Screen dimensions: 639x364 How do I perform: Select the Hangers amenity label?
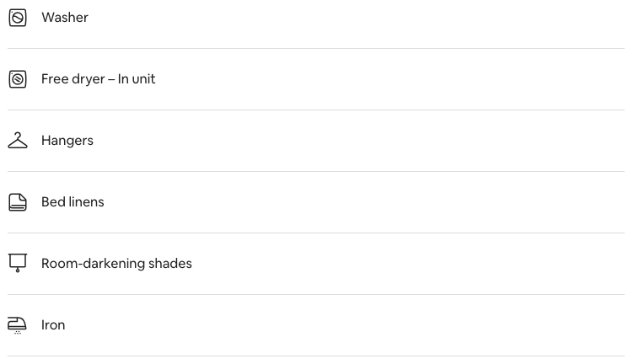67,141
